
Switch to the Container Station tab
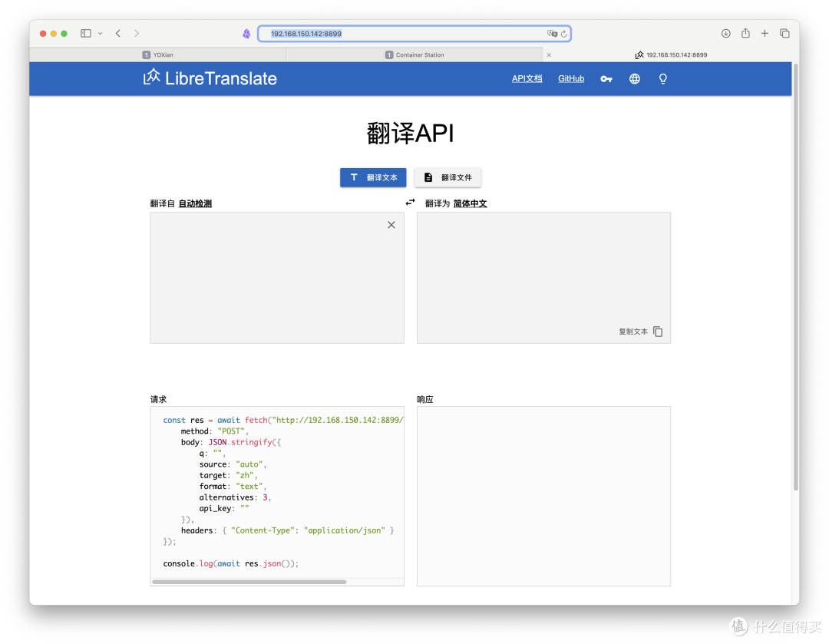414,55
